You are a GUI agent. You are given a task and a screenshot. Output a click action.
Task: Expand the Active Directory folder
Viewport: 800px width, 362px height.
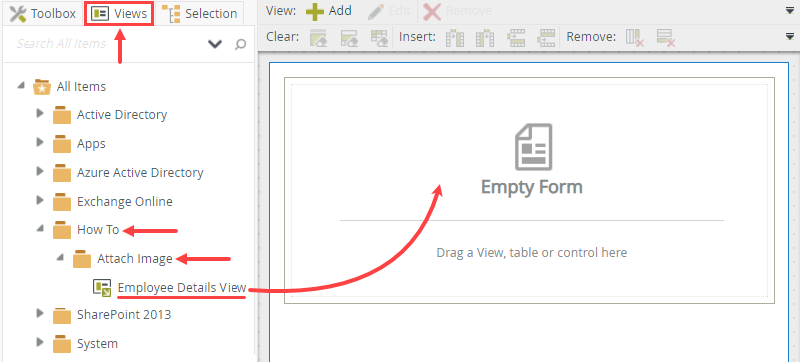pyautogui.click(x=40, y=113)
